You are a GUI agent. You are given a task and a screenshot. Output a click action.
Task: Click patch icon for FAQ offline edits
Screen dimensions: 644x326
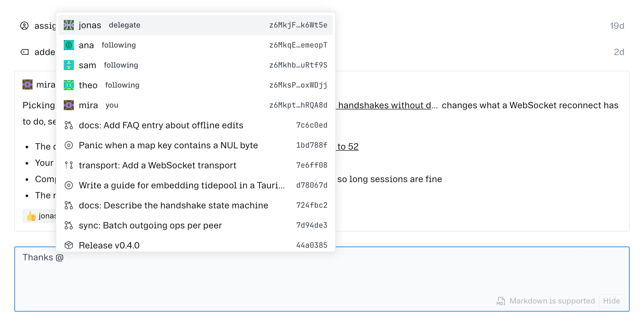pos(69,125)
